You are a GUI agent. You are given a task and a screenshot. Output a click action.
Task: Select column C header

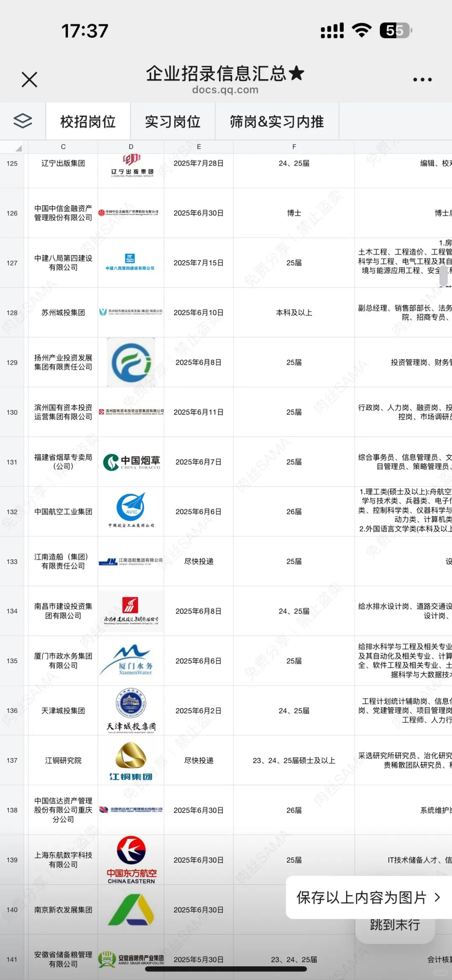(x=63, y=147)
